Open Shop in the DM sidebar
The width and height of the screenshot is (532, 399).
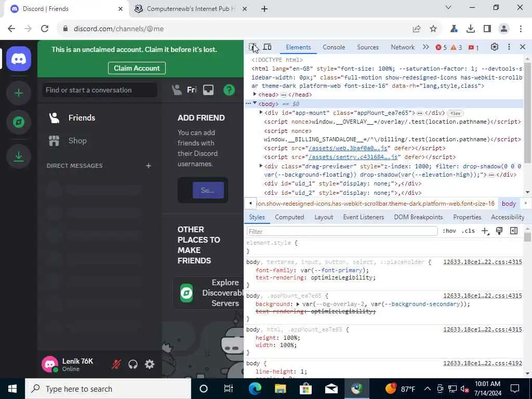100,140
